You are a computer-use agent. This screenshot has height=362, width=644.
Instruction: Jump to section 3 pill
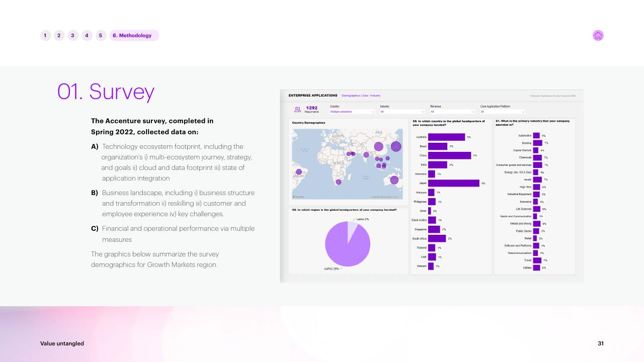coord(73,35)
